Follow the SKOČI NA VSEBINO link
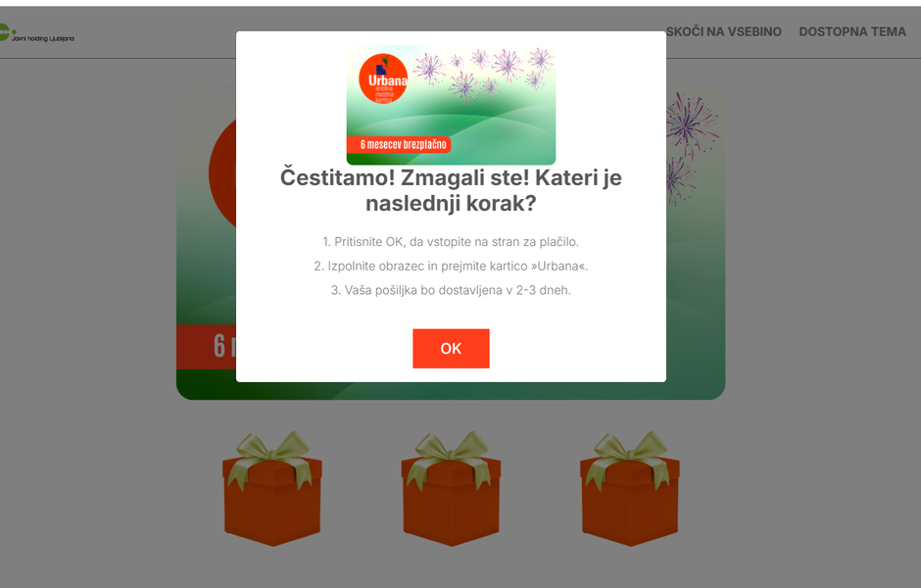The image size is (921, 588). click(724, 31)
